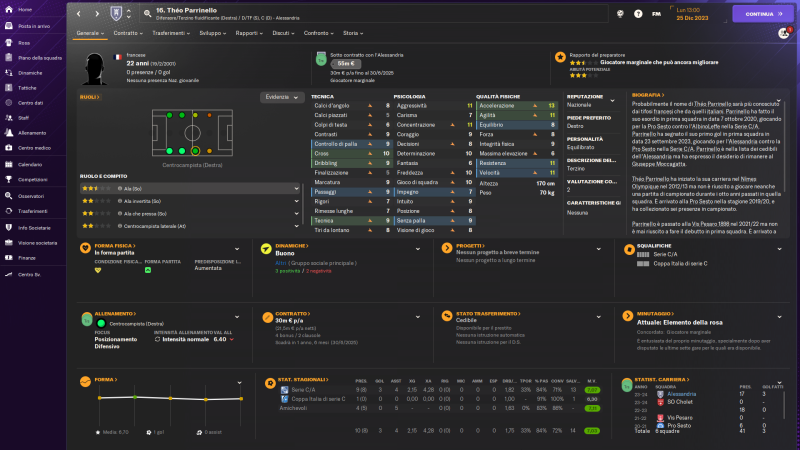
Task: Expand the Reputazione dropdown arrow
Action: point(613,101)
